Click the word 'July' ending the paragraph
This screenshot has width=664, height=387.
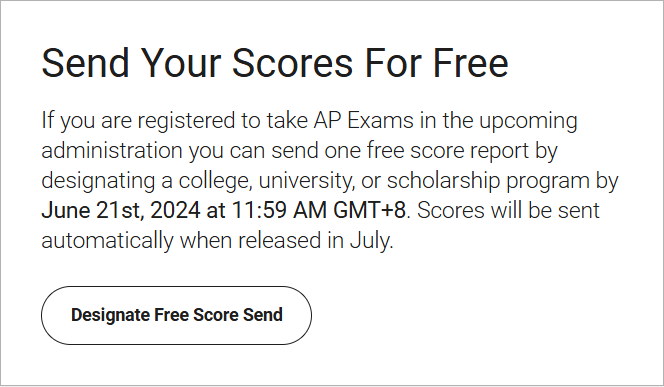coord(370,240)
